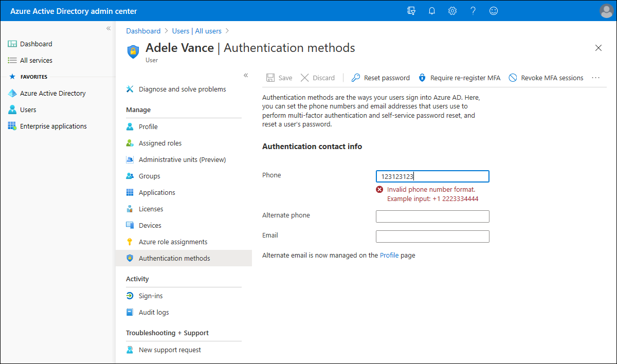This screenshot has width=617, height=364.
Task: Click Reset password
Action: pos(380,78)
